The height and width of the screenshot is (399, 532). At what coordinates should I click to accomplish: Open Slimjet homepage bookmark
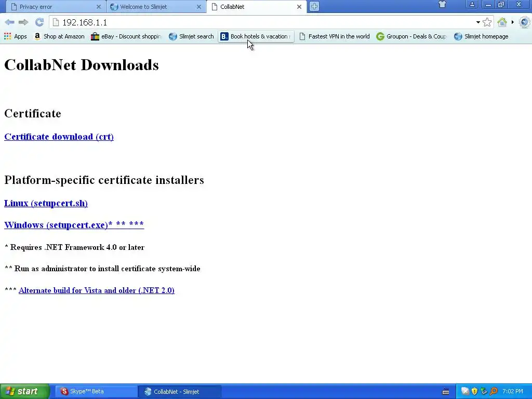(481, 36)
